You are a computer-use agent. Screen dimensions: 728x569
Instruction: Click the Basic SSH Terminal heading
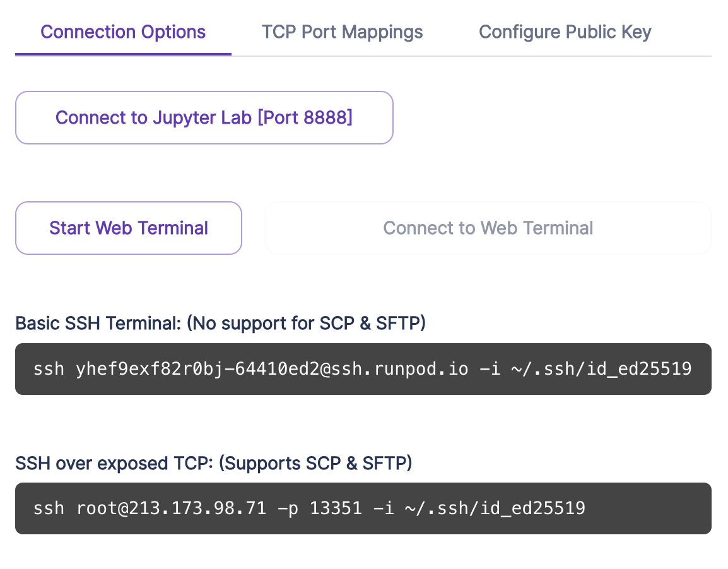click(221, 323)
